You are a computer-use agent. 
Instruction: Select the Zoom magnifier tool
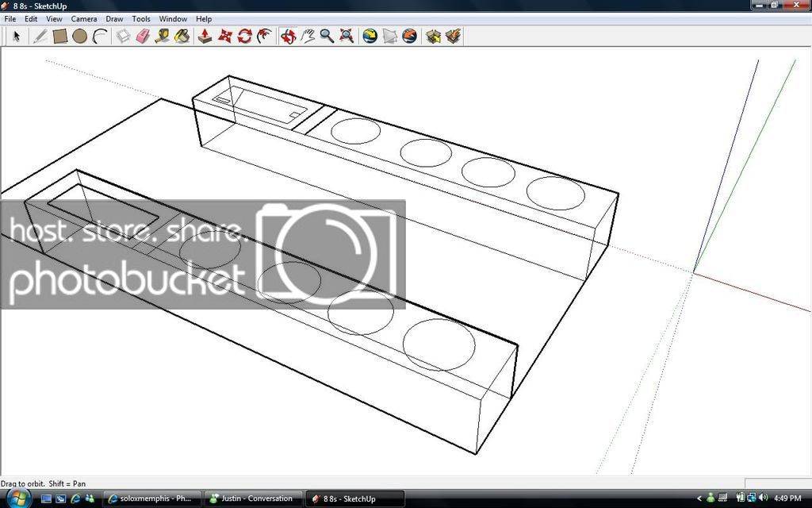pyautogui.click(x=327, y=37)
